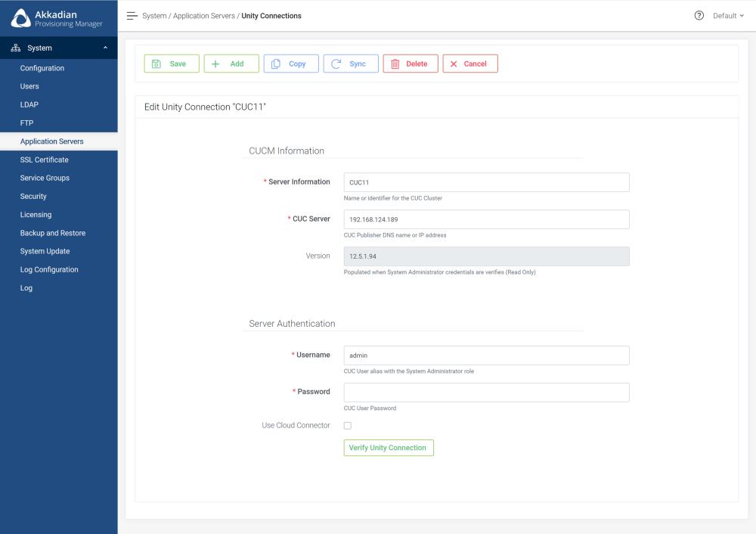This screenshot has width=756, height=534.
Task: Click the Password input field
Action: 486,392
